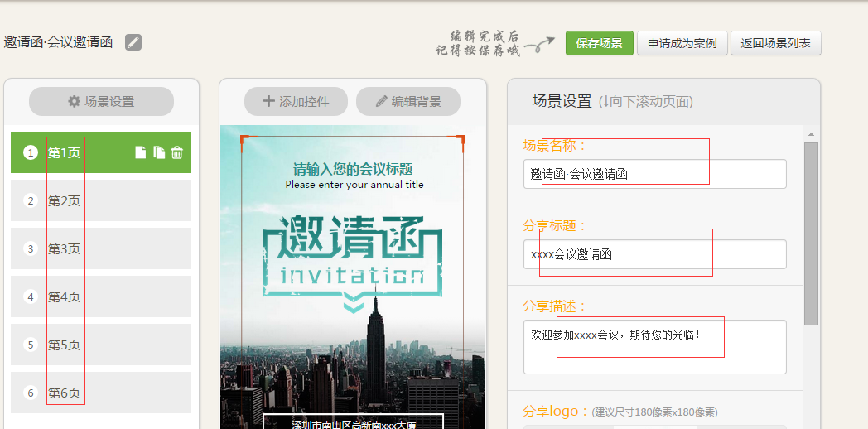
Task: Click the settings panel scrollbar thumb
Action: [811, 234]
